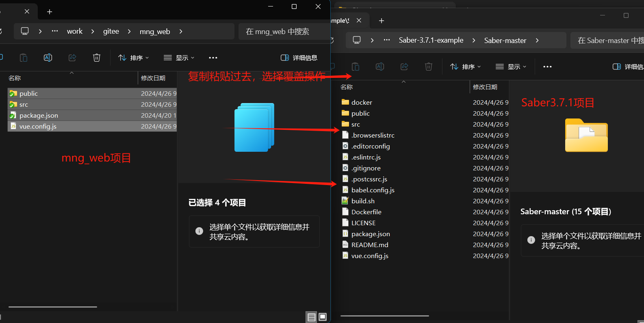Expand chevron between gitee and mng_web breadcrumbs
Image resolution: width=644 pixels, height=323 pixels.
(129, 31)
